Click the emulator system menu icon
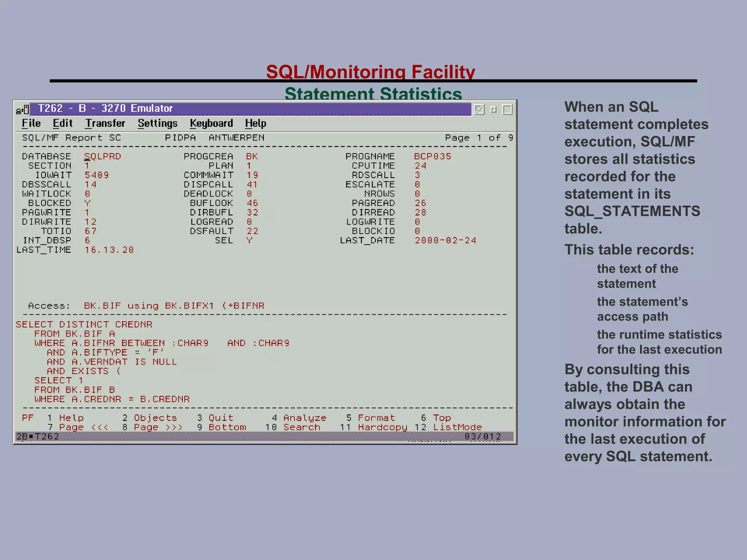The width and height of the screenshot is (747, 560). 22,109
